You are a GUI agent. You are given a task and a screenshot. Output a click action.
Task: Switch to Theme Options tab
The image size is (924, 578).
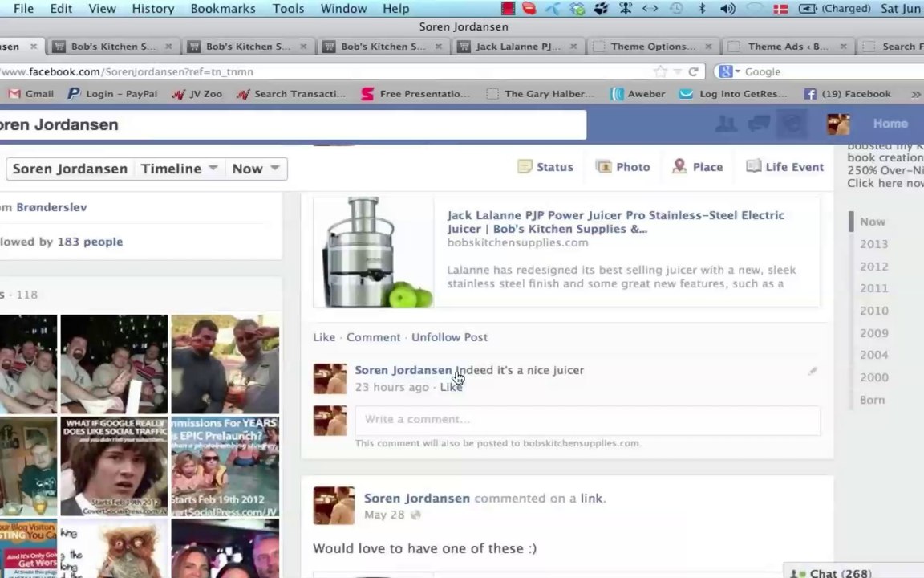click(653, 46)
